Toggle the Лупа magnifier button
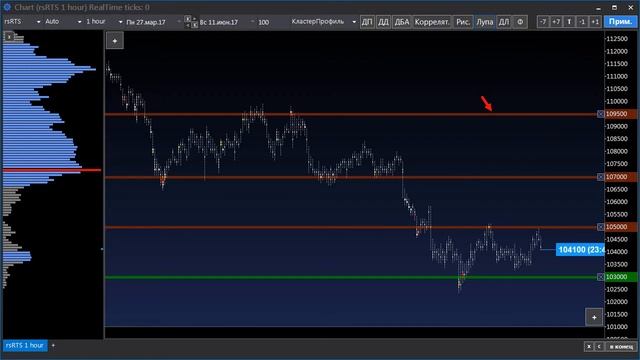This screenshot has width=640, height=360. 484,22
